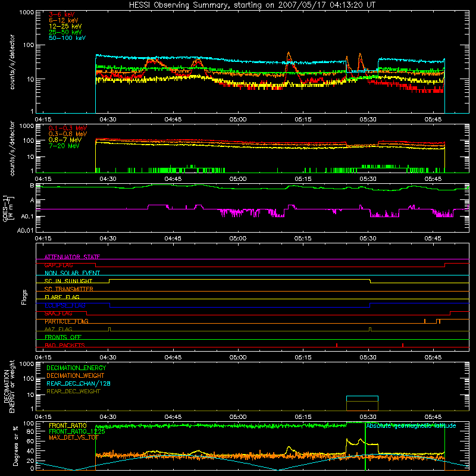Select the PARTICLE_FLAG label
This screenshot has height=476, width=476.
pyautogui.click(x=67, y=321)
